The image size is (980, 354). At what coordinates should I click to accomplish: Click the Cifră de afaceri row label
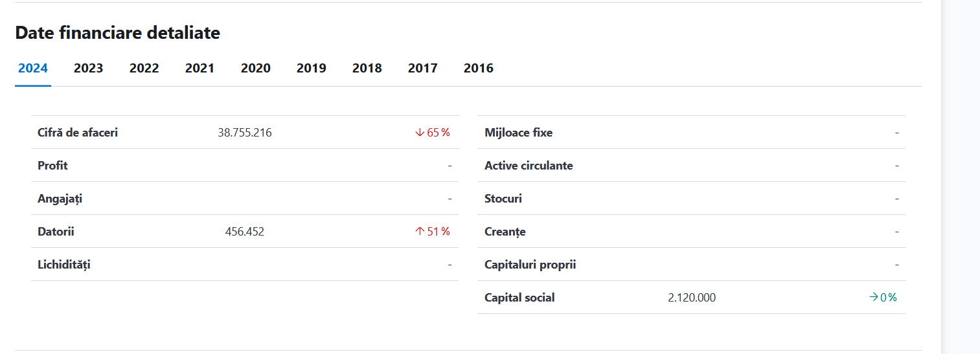[x=78, y=133]
